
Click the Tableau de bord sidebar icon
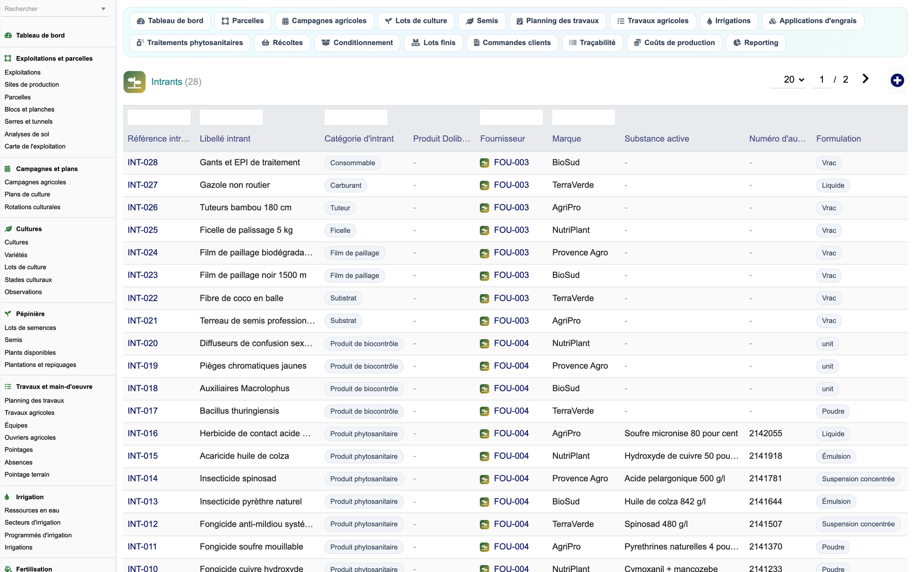(x=8, y=35)
